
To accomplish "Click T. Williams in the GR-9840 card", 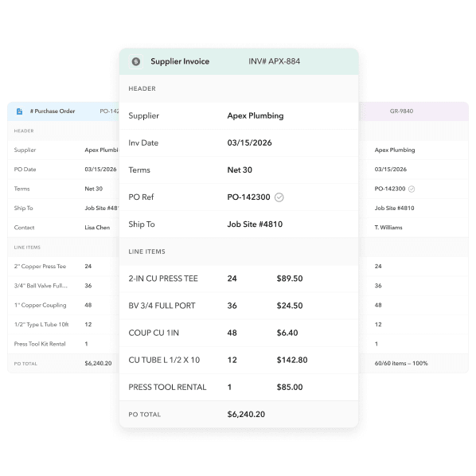I will [388, 228].
